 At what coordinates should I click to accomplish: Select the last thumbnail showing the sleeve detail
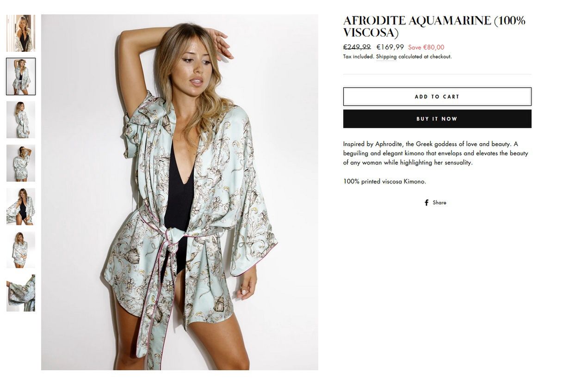(21, 293)
